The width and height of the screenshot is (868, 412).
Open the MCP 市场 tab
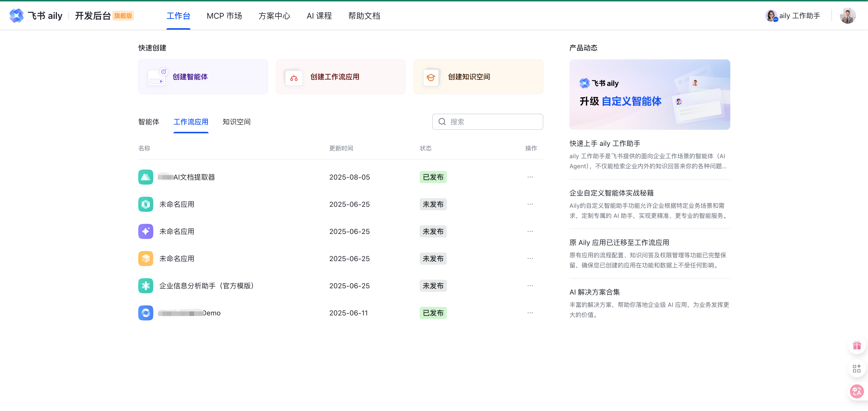pos(224,16)
